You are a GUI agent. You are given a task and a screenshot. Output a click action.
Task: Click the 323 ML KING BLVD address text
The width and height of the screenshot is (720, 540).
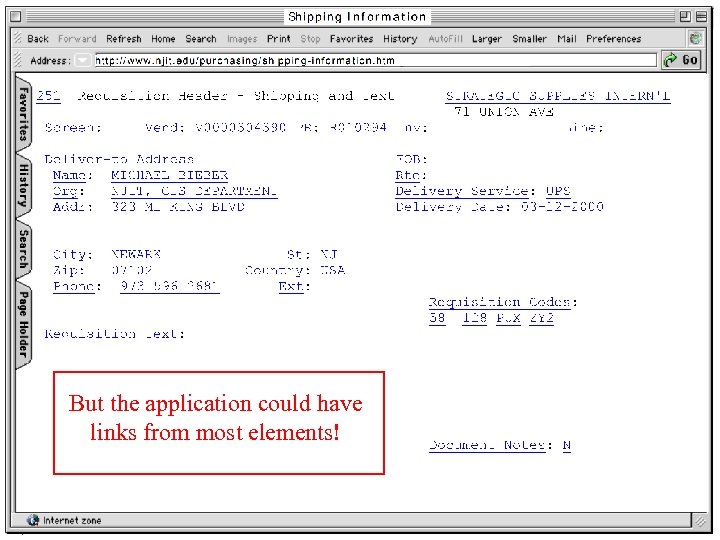(x=178, y=207)
